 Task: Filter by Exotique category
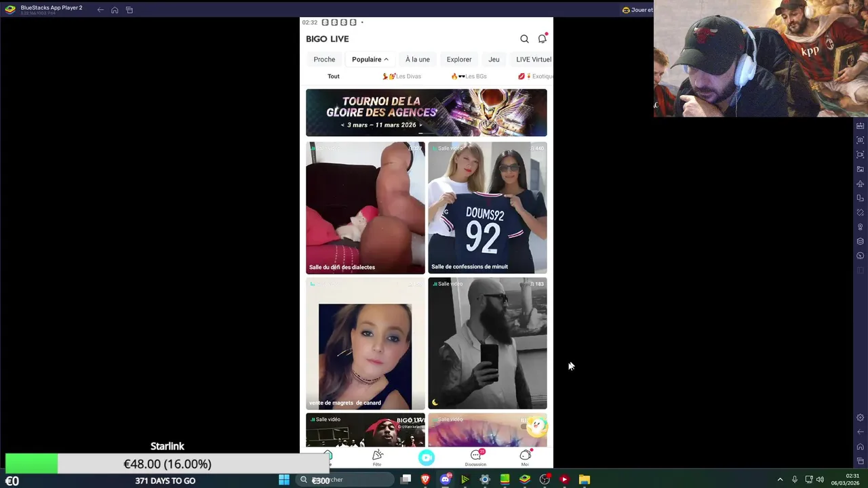pyautogui.click(x=536, y=76)
